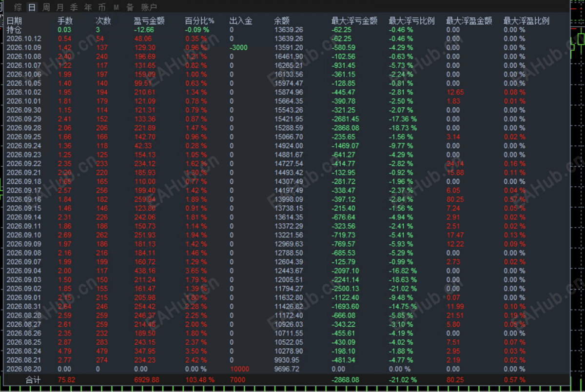The width and height of the screenshot is (585, 392).
Task: Open the 周 weekly tab
Action: coord(46,7)
